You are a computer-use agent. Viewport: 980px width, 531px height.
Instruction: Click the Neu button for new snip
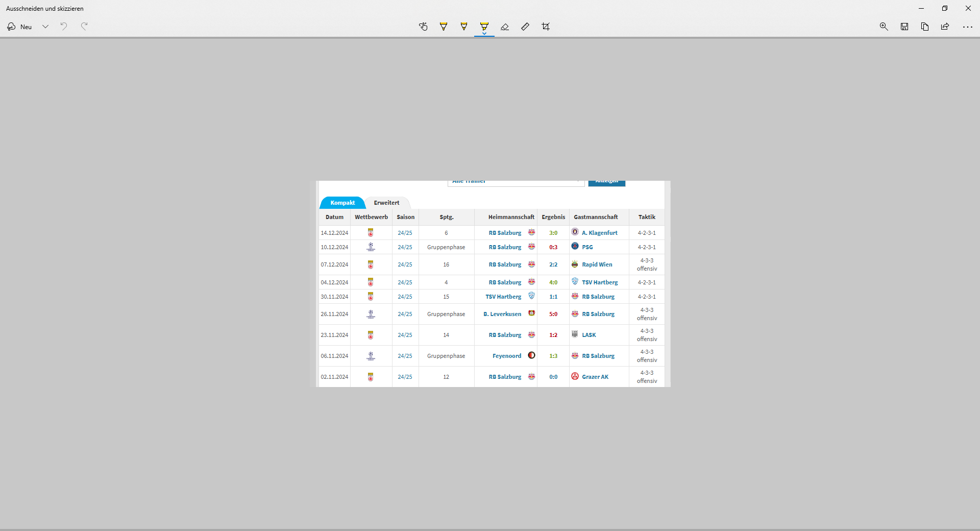click(20, 27)
